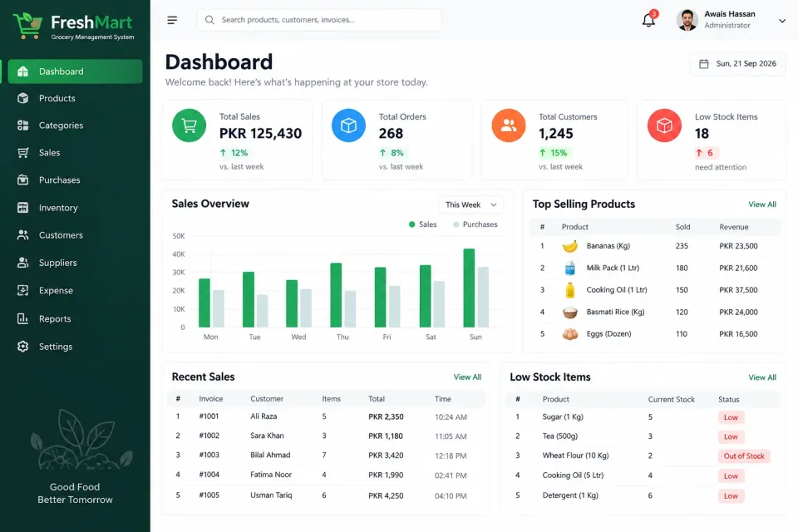Viewport: 798px width, 532px height.
Task: Click Fatima Noor in Recent Sales
Action: pyautogui.click(x=271, y=475)
